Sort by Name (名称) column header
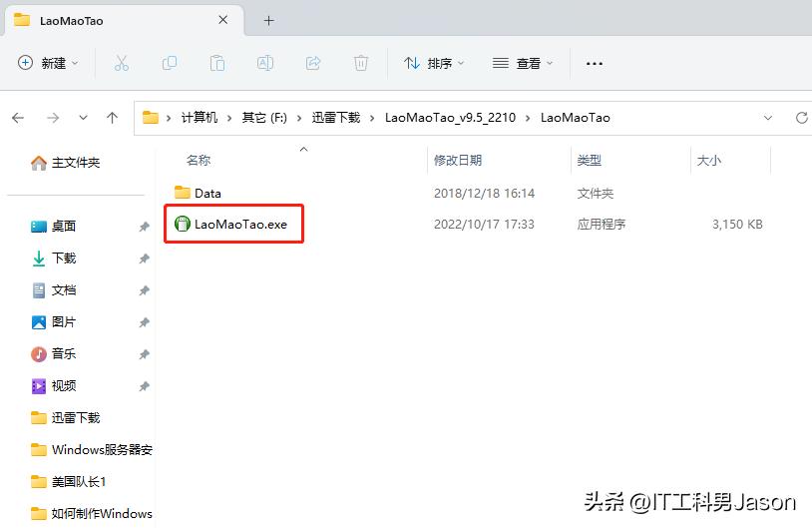This screenshot has height=528, width=812. point(199,161)
